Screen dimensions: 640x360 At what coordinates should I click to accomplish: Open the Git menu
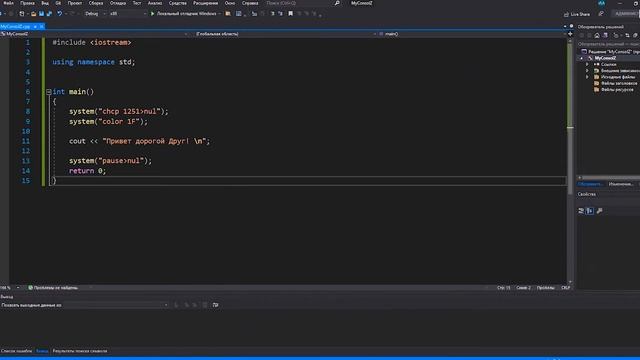tap(58, 3)
